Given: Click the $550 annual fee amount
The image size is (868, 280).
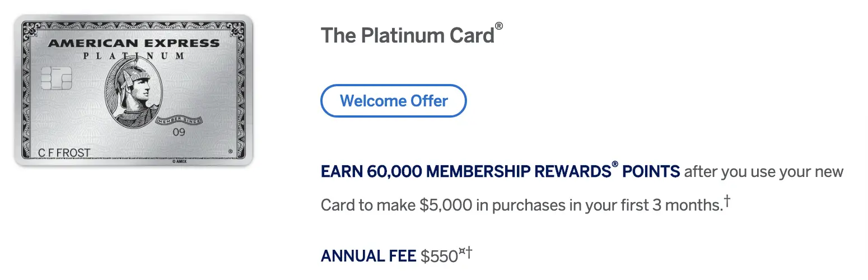Looking at the screenshot, I should click(440, 256).
